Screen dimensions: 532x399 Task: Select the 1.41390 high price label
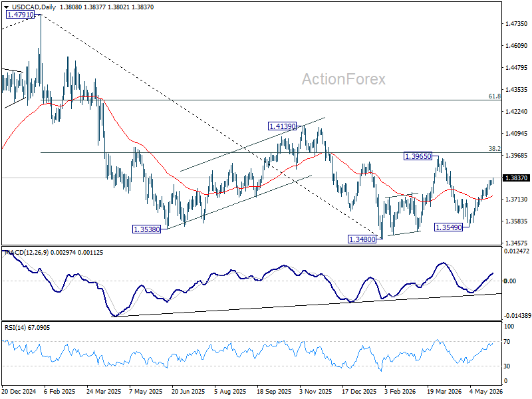(x=282, y=126)
